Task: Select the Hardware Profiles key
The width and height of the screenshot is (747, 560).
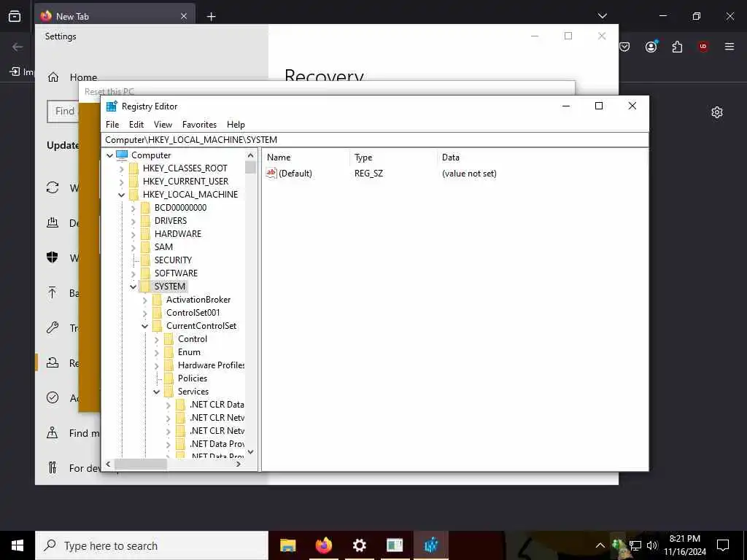Action: click(x=211, y=365)
